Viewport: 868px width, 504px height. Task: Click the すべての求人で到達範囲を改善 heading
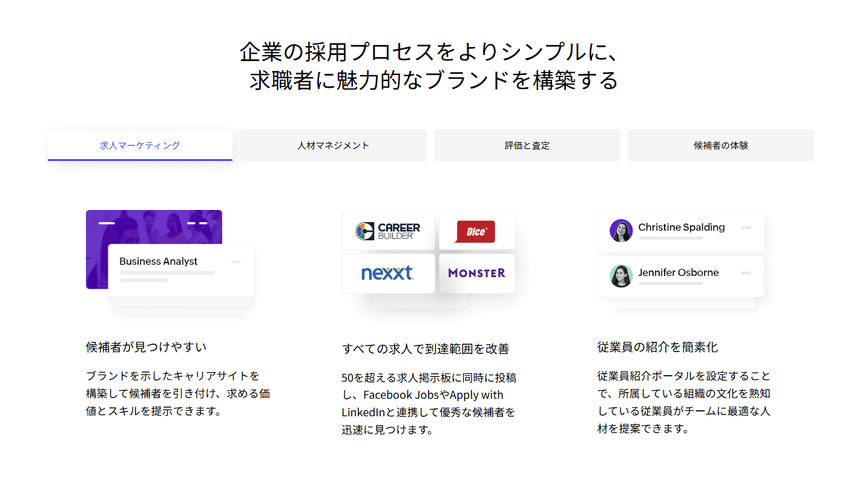(x=426, y=349)
